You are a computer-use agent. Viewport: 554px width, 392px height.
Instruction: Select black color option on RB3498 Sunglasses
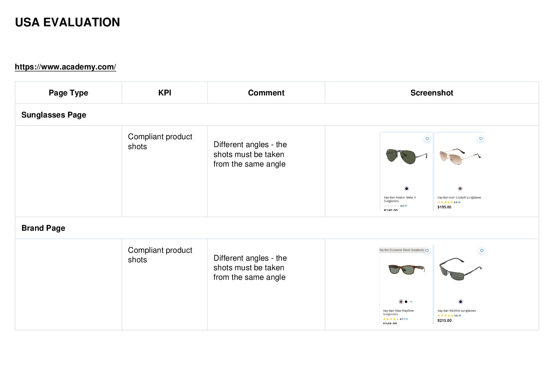461,302
